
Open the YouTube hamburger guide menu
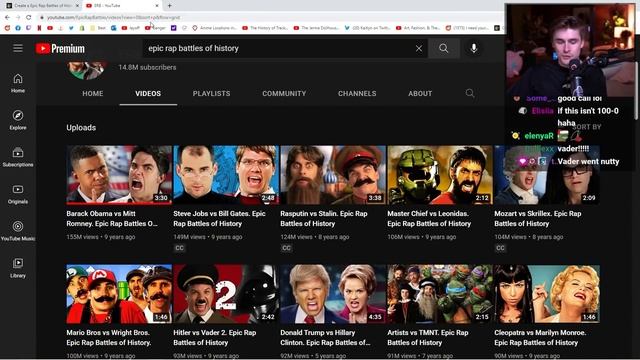[18, 48]
